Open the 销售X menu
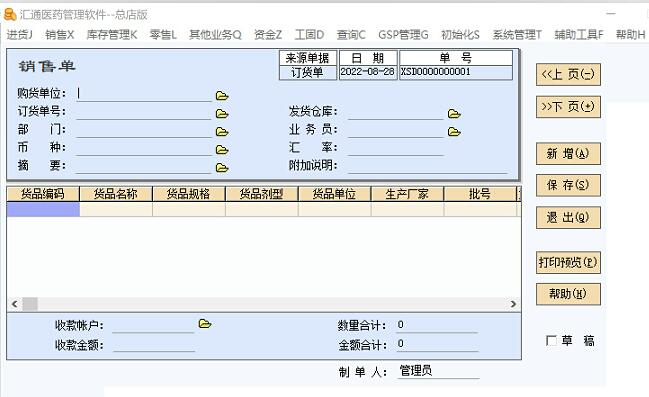Viewport: 649px width, 397px height. click(60, 35)
